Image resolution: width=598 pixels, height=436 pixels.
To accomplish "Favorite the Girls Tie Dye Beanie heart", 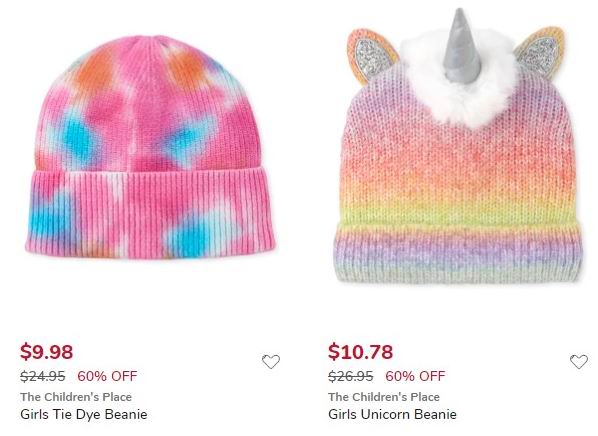I will (271, 362).
